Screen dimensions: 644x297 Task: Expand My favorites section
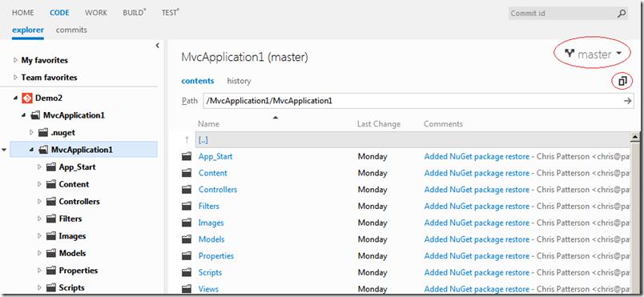pyautogui.click(x=15, y=60)
